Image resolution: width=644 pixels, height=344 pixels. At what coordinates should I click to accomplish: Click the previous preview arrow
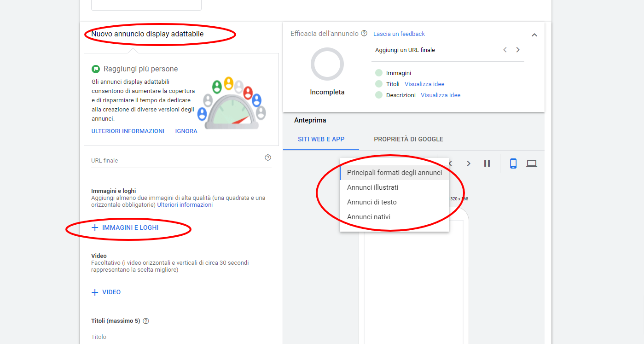click(450, 163)
